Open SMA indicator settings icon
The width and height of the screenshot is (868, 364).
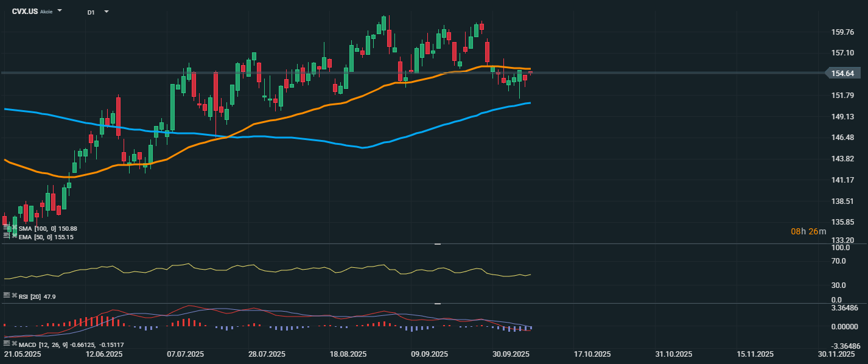pos(7,228)
